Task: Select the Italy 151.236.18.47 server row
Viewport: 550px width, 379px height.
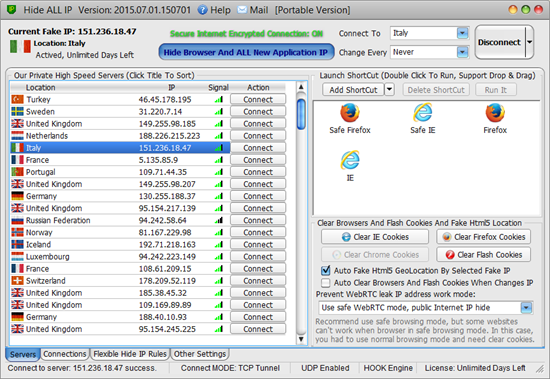Action: 120,148
